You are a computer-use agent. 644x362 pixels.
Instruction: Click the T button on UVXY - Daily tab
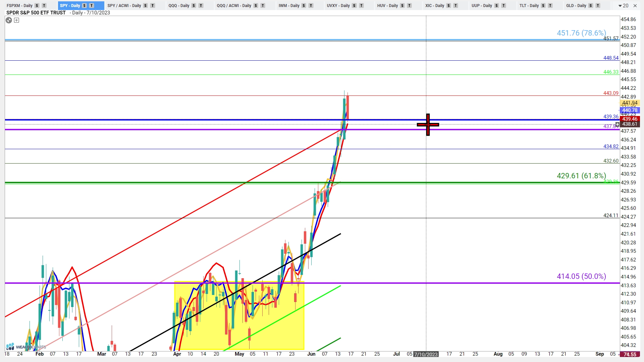pyautogui.click(x=361, y=6)
